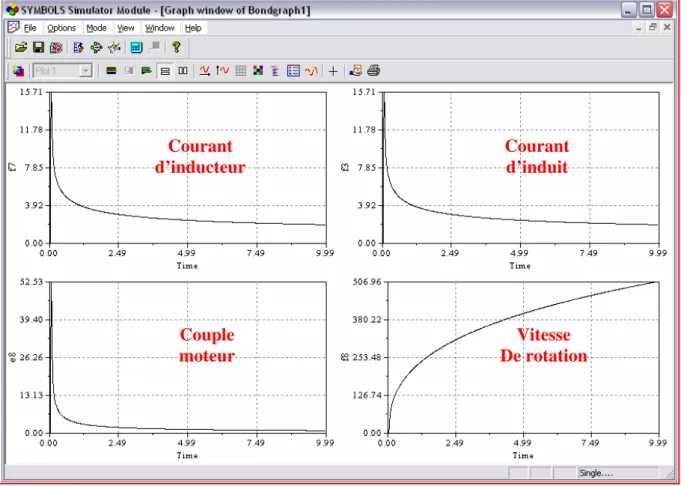
Task: Click the green flag-shaped icon
Action: click(x=147, y=71)
